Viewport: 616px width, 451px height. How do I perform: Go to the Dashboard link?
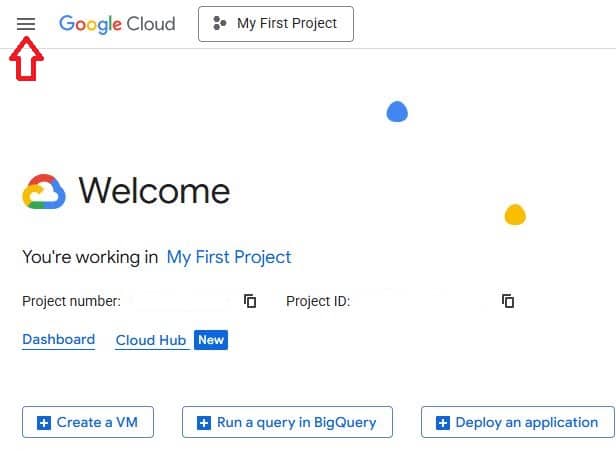[x=58, y=340]
